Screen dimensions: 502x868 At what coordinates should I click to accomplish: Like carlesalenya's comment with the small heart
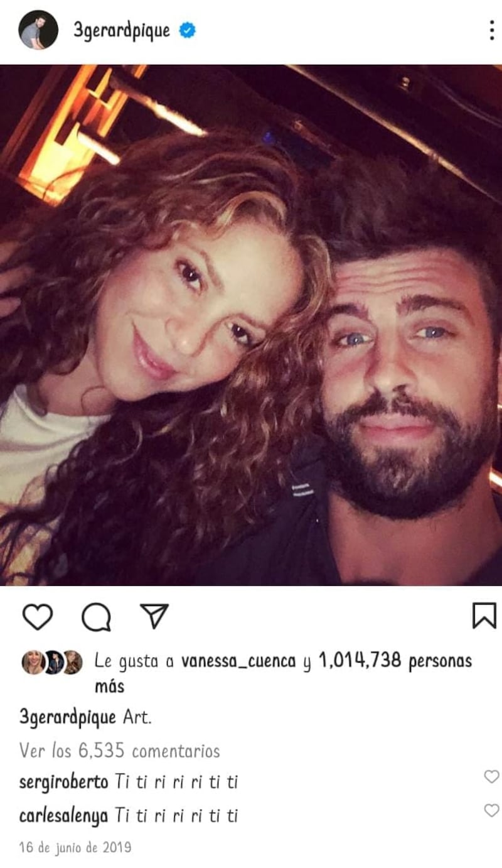[x=491, y=810]
